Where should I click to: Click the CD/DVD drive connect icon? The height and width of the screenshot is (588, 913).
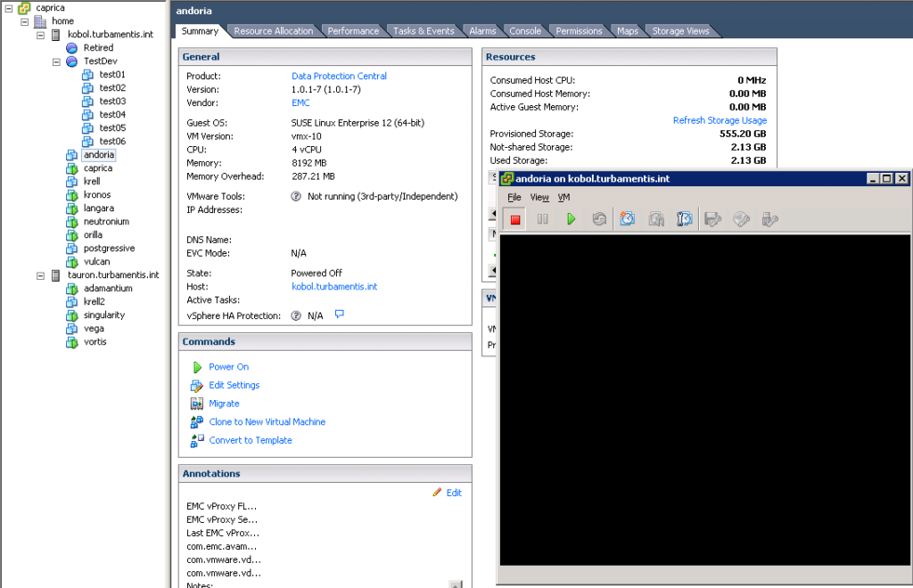click(x=740, y=219)
